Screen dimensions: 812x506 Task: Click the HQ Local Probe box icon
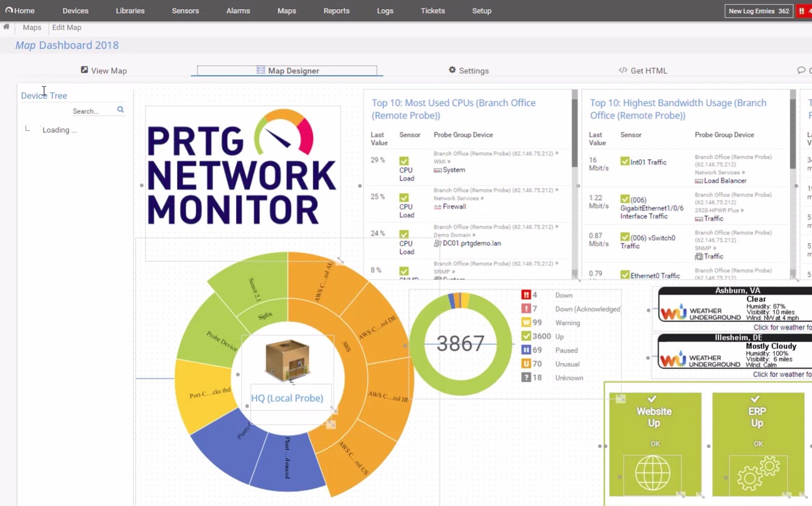point(287,360)
